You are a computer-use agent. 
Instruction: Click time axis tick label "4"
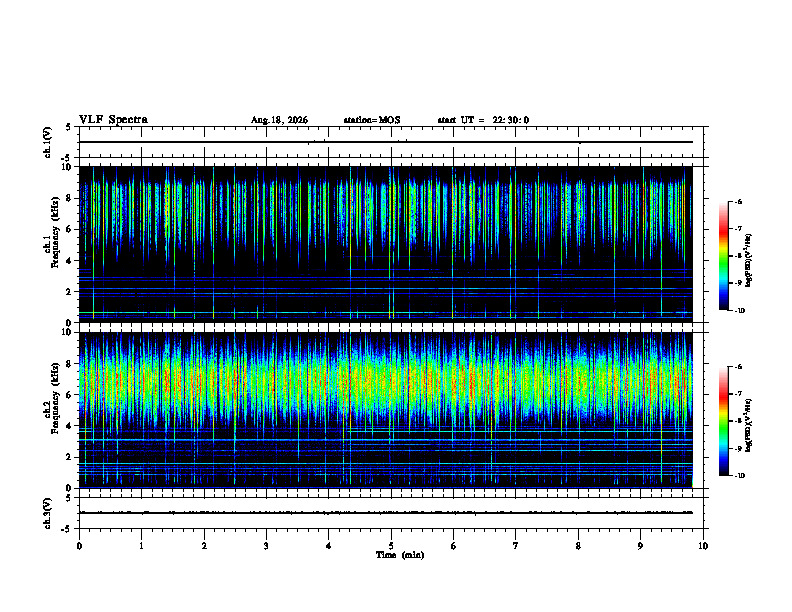tap(328, 546)
